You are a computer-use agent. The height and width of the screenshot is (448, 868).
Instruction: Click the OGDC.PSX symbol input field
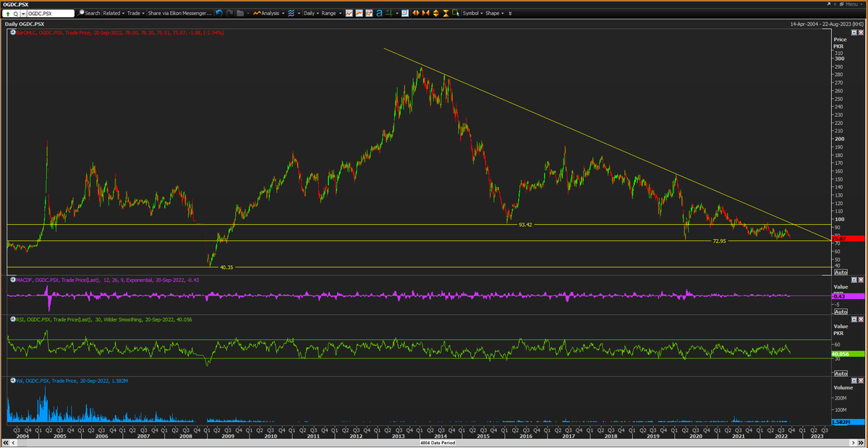49,13
